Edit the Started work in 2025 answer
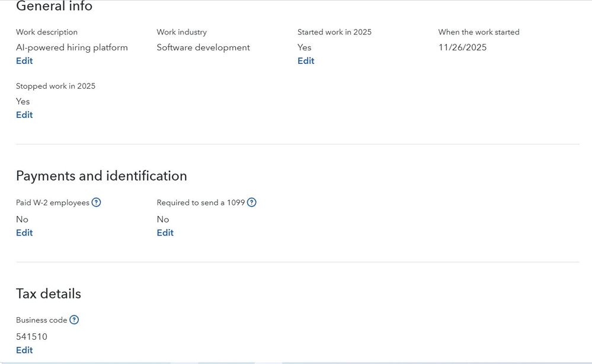Screen dimensions: 592x364 click(306, 61)
